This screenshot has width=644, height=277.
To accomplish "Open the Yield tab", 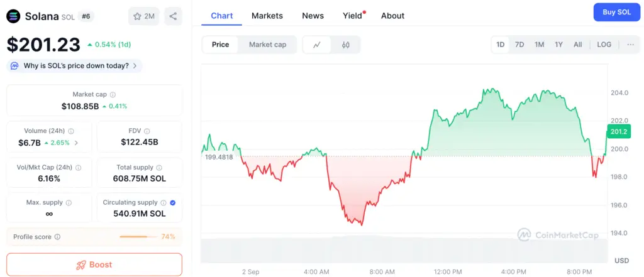I will point(352,16).
